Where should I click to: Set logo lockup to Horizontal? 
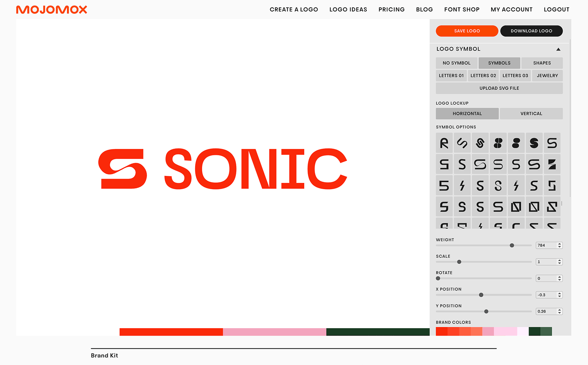[x=467, y=113]
